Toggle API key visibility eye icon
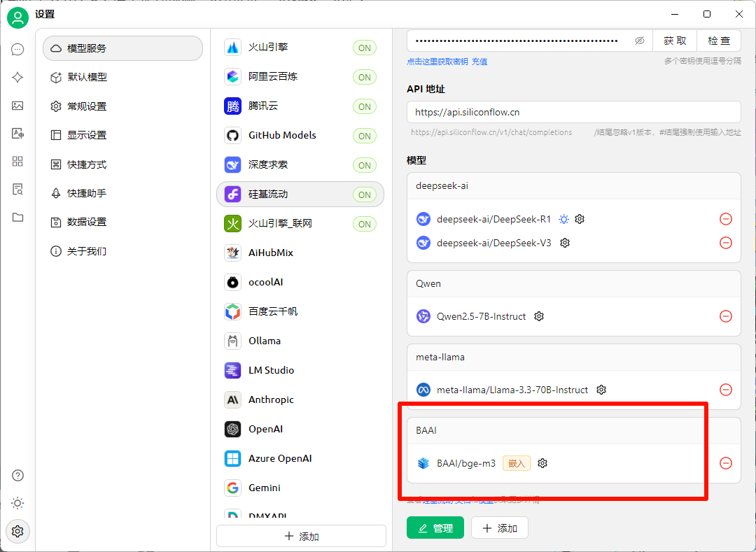Viewport: 756px width, 552px height. (639, 41)
